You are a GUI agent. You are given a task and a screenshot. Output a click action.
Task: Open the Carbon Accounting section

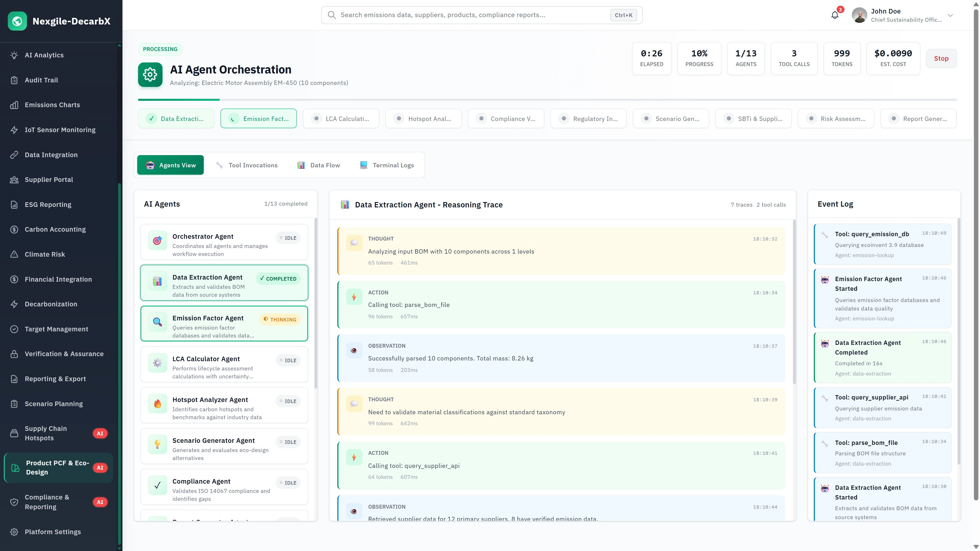55,229
